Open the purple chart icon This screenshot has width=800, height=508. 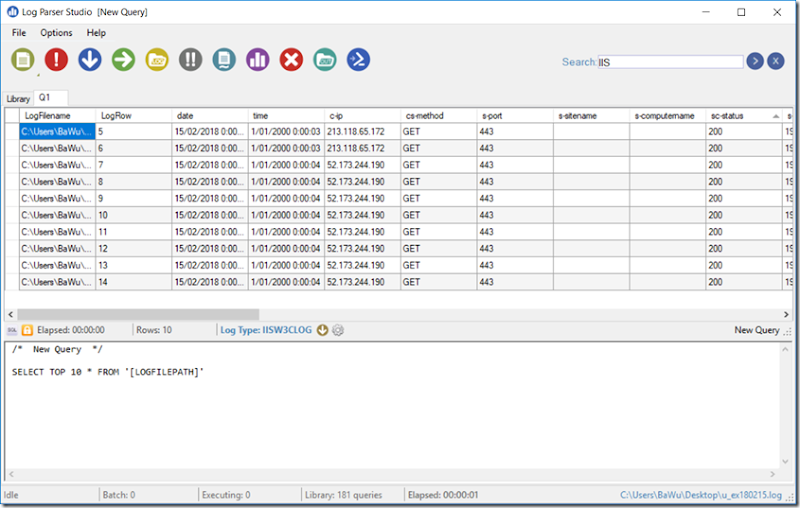pos(258,60)
